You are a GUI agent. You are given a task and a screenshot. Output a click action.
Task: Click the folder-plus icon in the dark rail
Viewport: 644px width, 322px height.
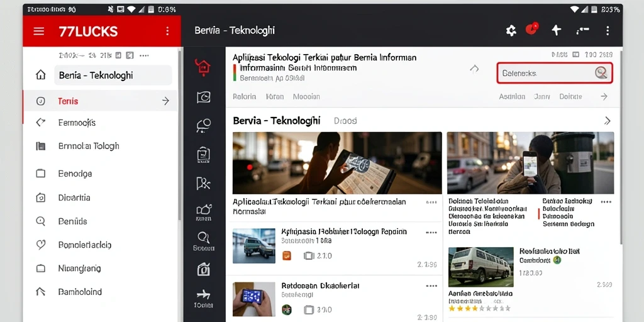[x=204, y=210]
